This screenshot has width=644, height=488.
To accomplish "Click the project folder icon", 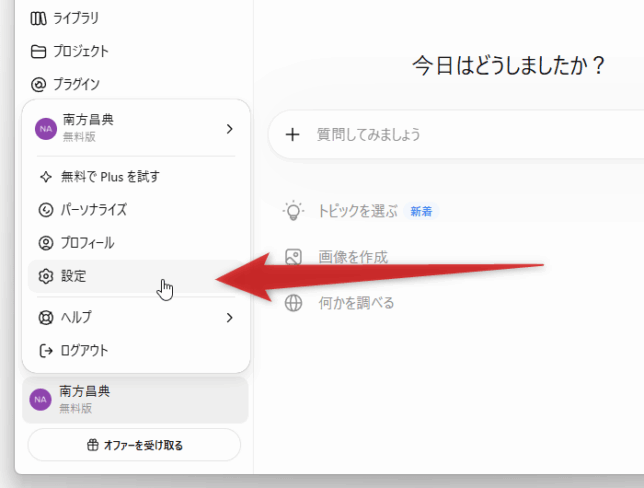I will [38, 51].
